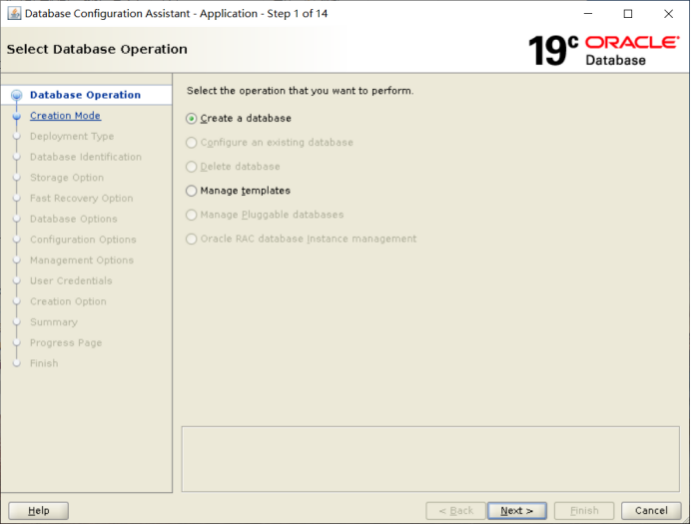The image size is (692, 526).
Task: Click the Java application icon in title bar
Action: [x=14, y=14]
